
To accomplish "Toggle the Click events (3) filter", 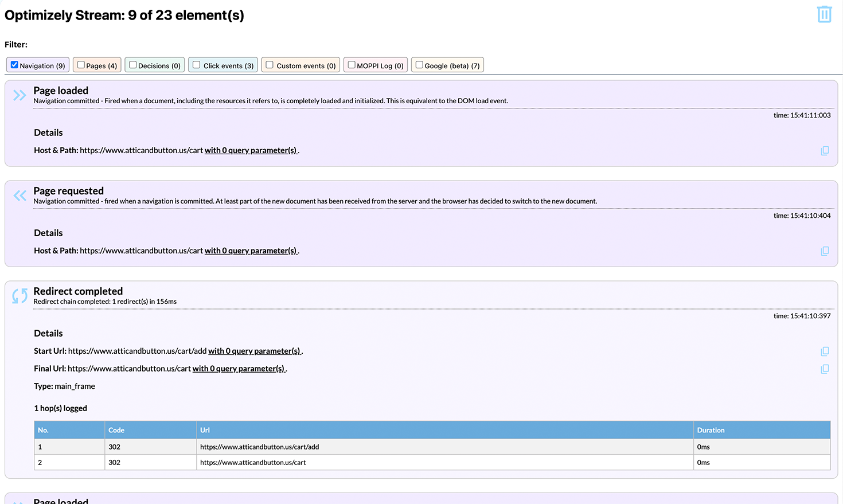I will pos(197,65).
